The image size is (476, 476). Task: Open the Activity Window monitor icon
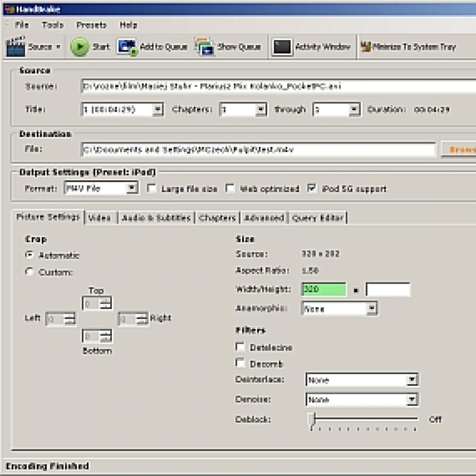pos(282,47)
